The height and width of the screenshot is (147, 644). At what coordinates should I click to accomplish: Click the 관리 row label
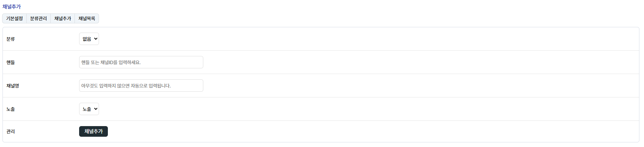coord(11,131)
